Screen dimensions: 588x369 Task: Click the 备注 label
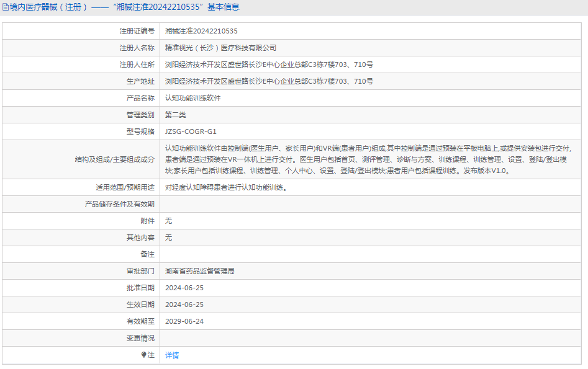[x=147, y=254]
